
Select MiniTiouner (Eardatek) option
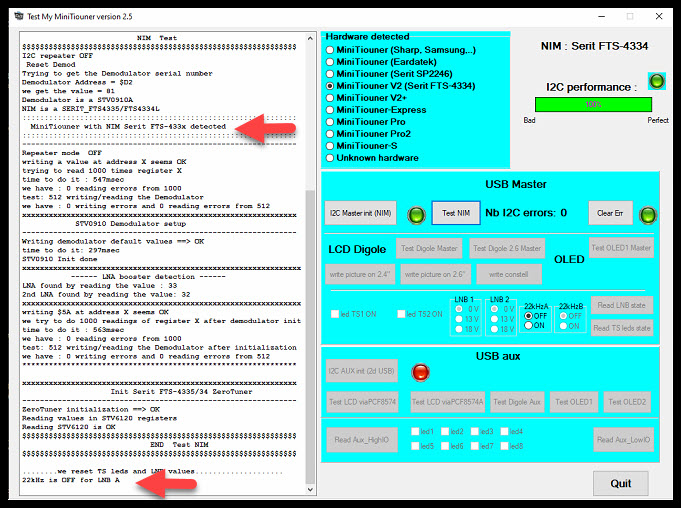[x=330, y=62]
